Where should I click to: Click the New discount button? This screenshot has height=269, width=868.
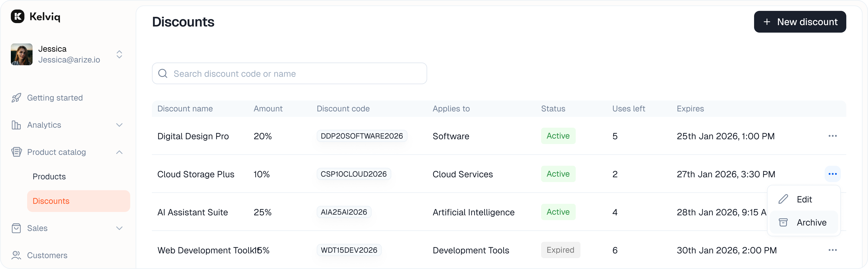[800, 22]
